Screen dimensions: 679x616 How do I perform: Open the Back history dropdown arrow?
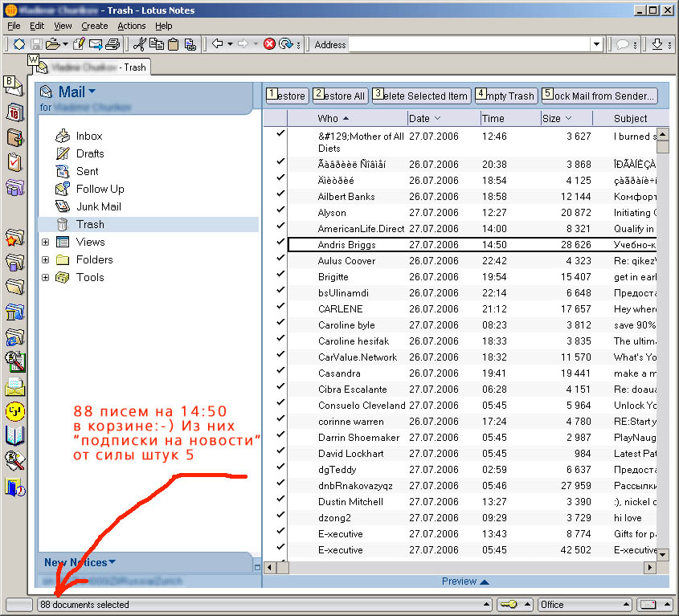click(230, 43)
